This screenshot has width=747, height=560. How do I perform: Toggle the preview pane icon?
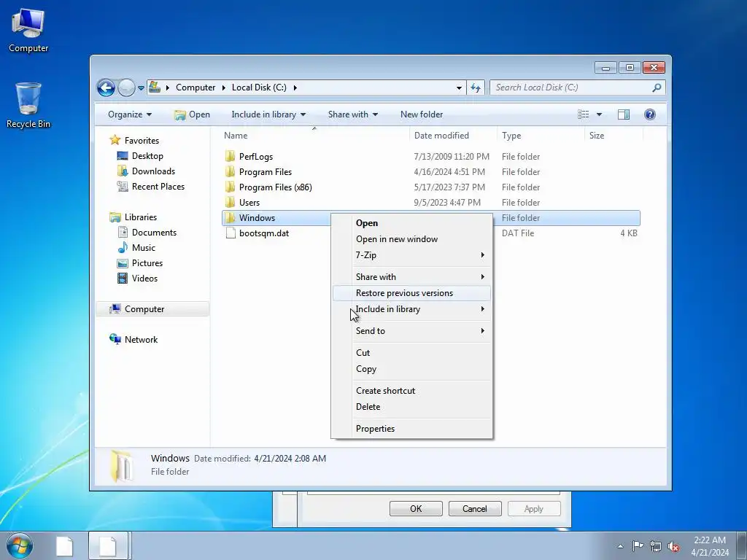coord(624,114)
